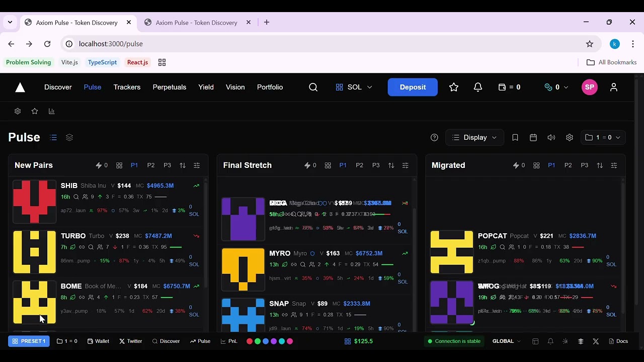The height and width of the screenshot is (362, 644).
Task: Select preset P3 in New Pairs
Action: [x=168, y=165]
